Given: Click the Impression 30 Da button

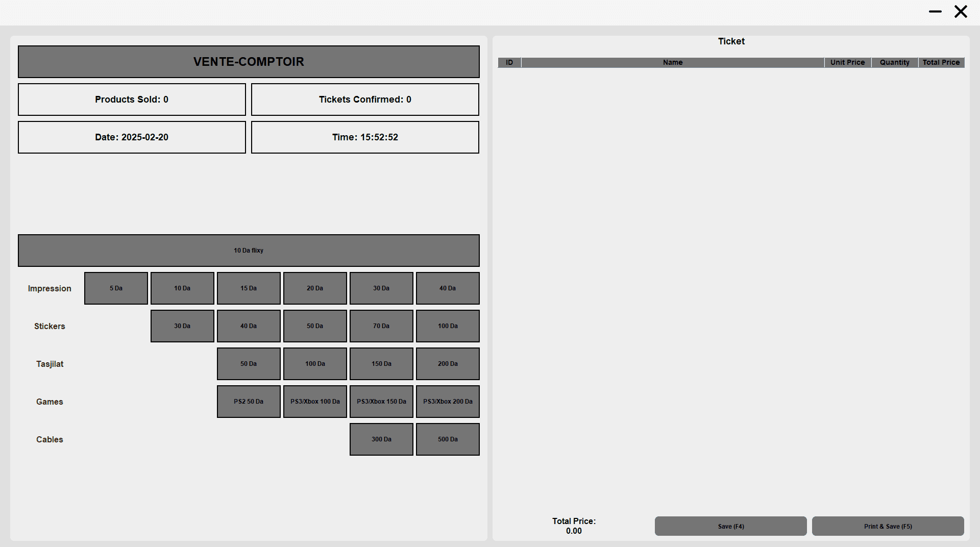Looking at the screenshot, I should coord(381,288).
